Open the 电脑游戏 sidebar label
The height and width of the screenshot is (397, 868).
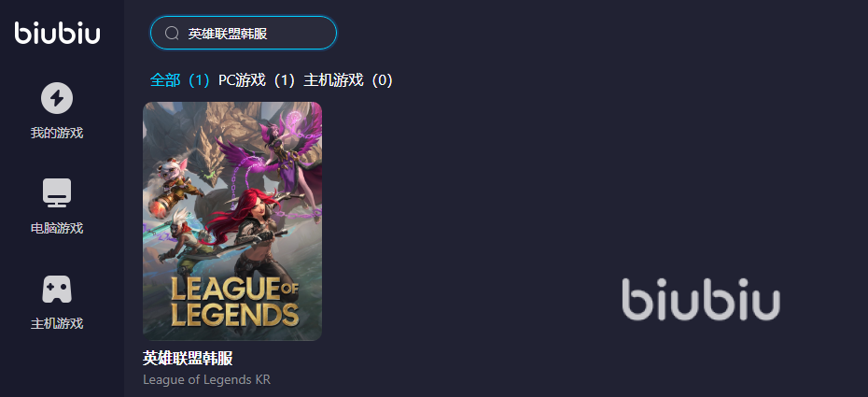(x=57, y=228)
